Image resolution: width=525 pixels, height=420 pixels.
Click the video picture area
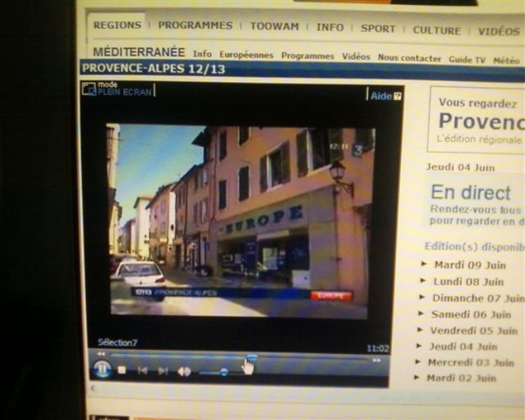pos(240,221)
